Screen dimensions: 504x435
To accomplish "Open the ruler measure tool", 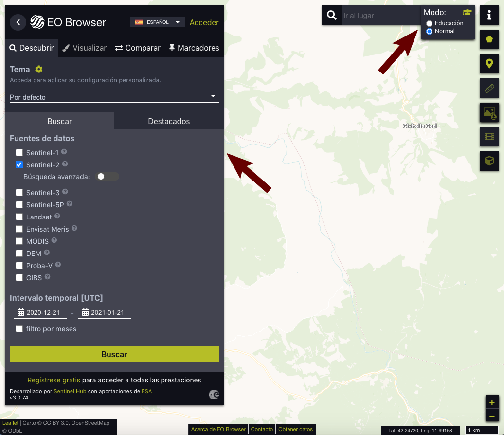I will (x=489, y=88).
